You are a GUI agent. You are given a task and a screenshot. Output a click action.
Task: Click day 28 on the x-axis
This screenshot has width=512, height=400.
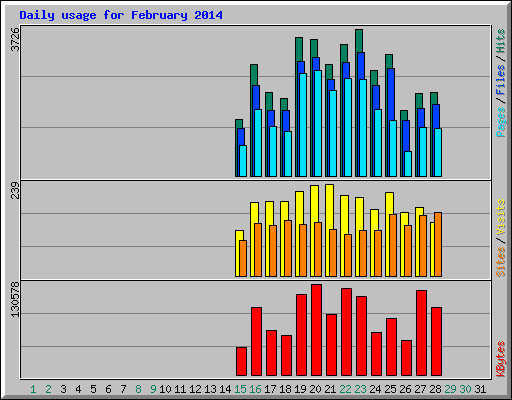[435, 389]
